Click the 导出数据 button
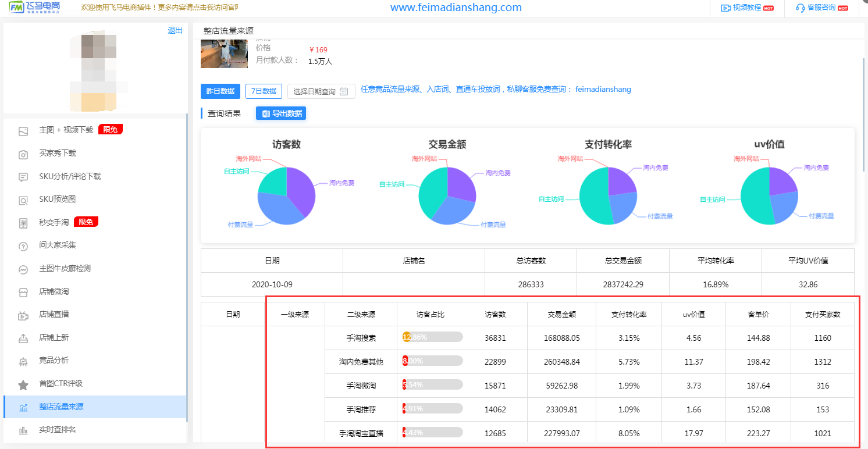The image size is (868, 449). tap(281, 113)
